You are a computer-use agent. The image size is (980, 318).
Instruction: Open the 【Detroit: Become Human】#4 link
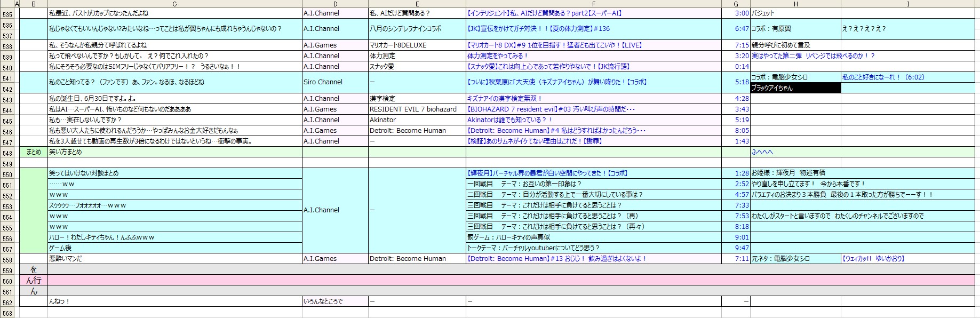point(556,131)
